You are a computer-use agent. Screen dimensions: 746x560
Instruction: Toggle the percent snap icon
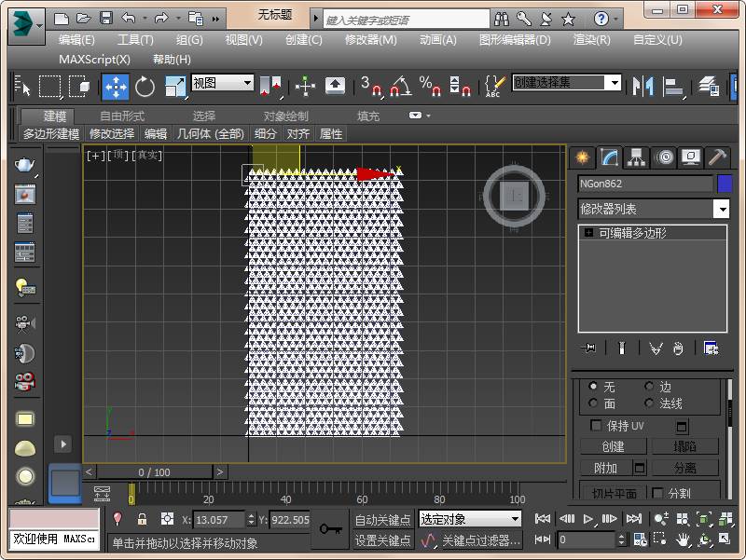(430, 87)
